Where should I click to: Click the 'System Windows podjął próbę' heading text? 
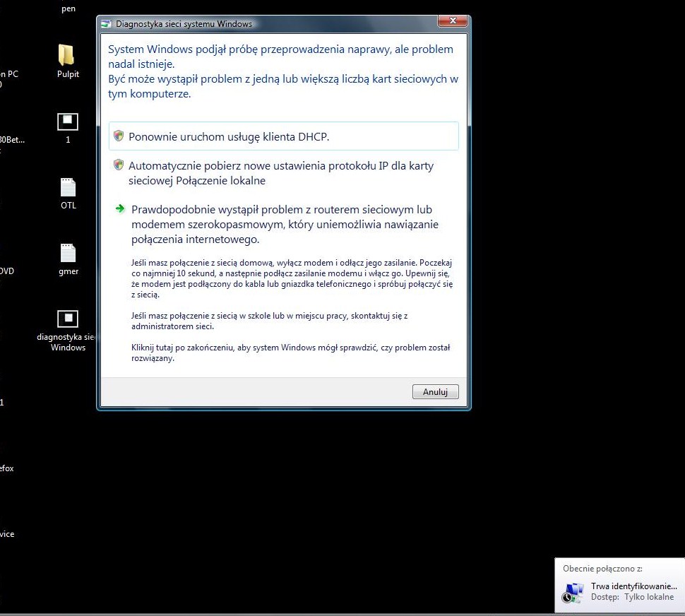(x=280, y=57)
